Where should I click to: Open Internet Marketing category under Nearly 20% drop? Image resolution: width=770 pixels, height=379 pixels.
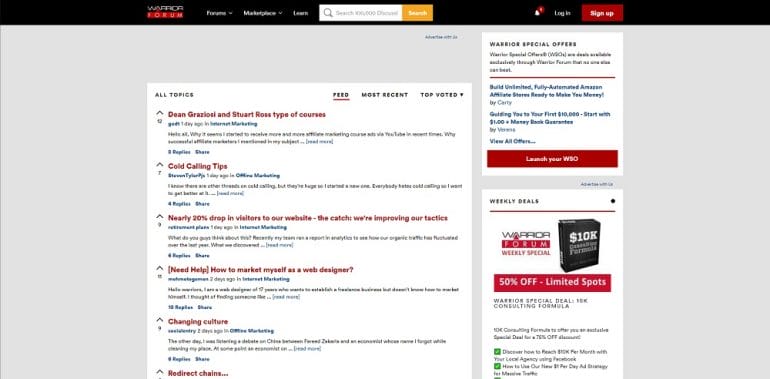pos(263,227)
